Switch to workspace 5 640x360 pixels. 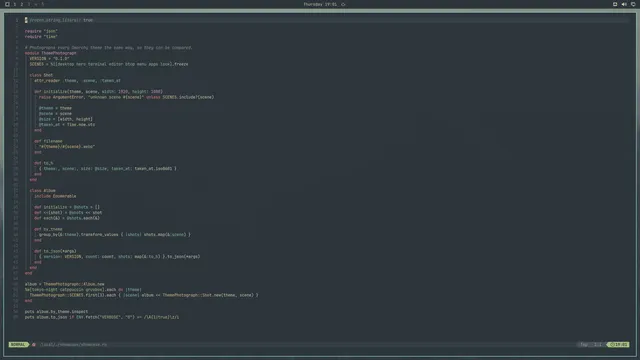coord(42,4)
